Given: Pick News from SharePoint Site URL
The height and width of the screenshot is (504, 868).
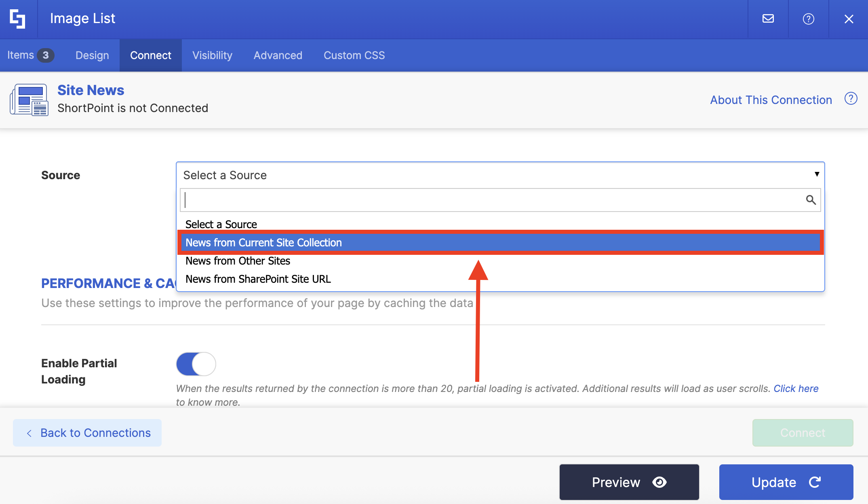Looking at the screenshot, I should click(258, 279).
